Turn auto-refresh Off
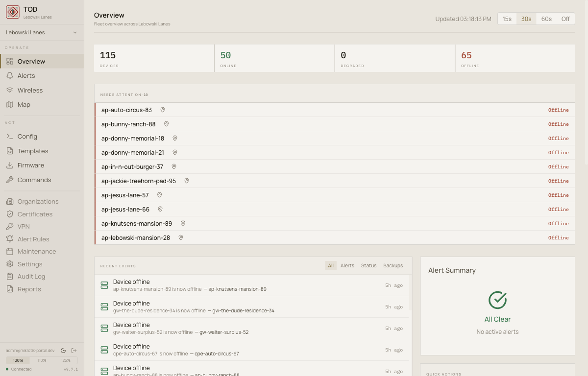This screenshot has width=588, height=376. [x=565, y=19]
